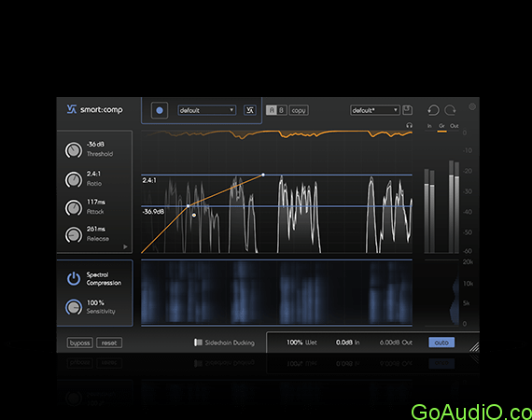Click the 261 ms release value
Image resolution: width=532 pixels, height=420 pixels.
(96, 229)
